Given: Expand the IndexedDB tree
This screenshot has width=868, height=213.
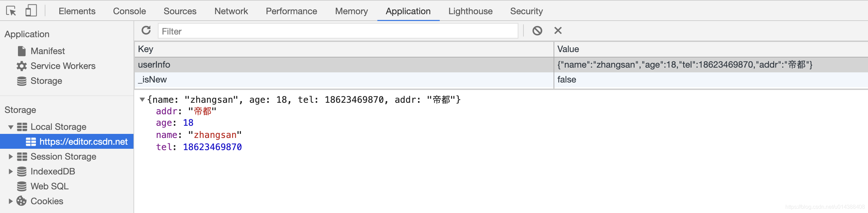Looking at the screenshot, I should (11, 171).
